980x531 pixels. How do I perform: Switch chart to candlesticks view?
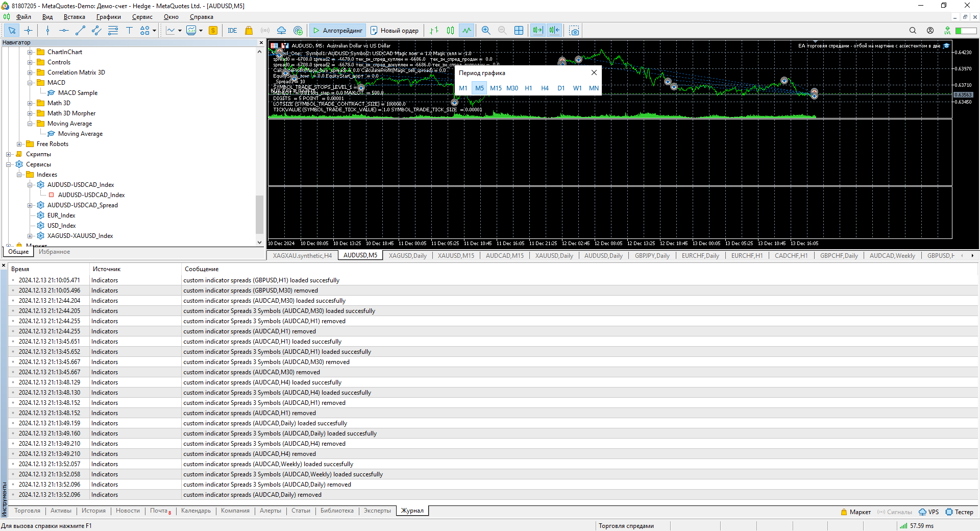coord(450,31)
